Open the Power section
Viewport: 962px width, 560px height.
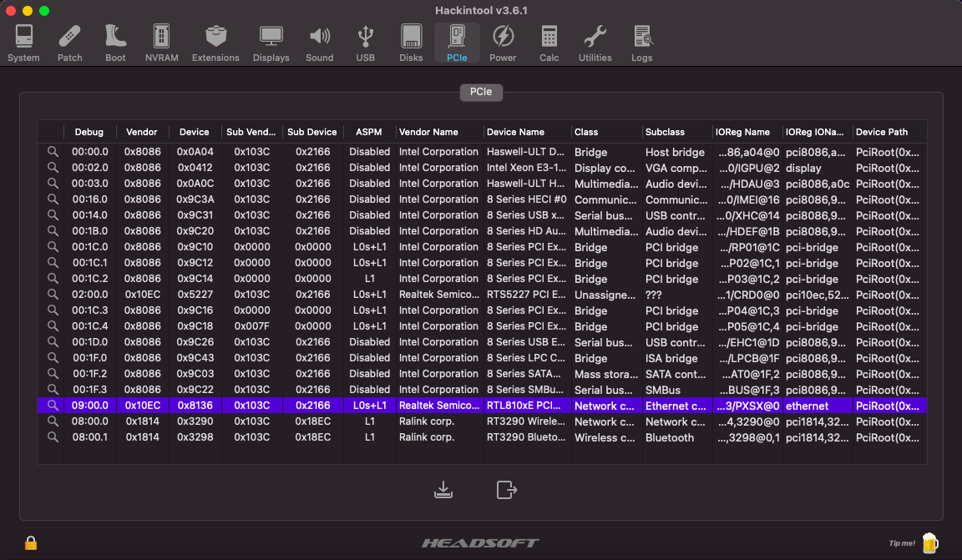tap(503, 43)
